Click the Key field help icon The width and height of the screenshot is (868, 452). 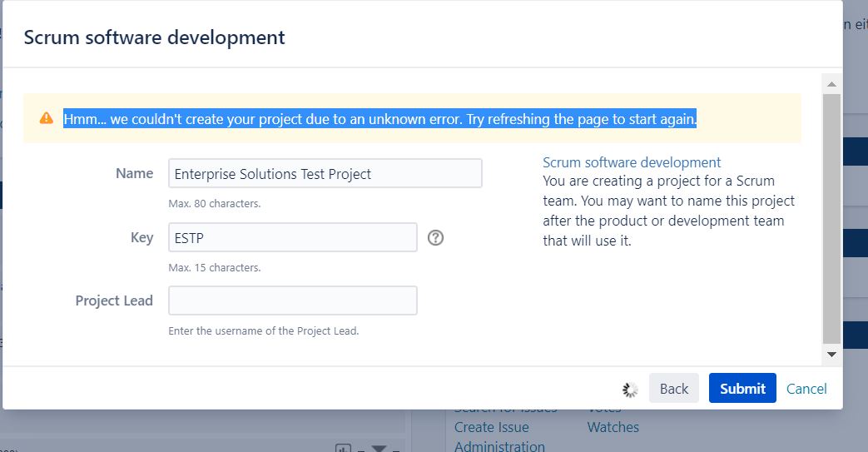tap(435, 237)
